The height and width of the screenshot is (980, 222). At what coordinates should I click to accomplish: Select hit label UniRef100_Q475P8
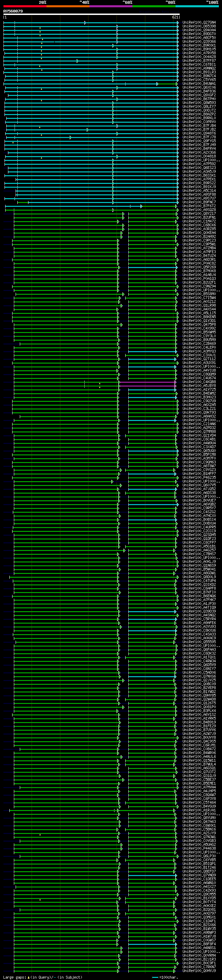coord(199,324)
